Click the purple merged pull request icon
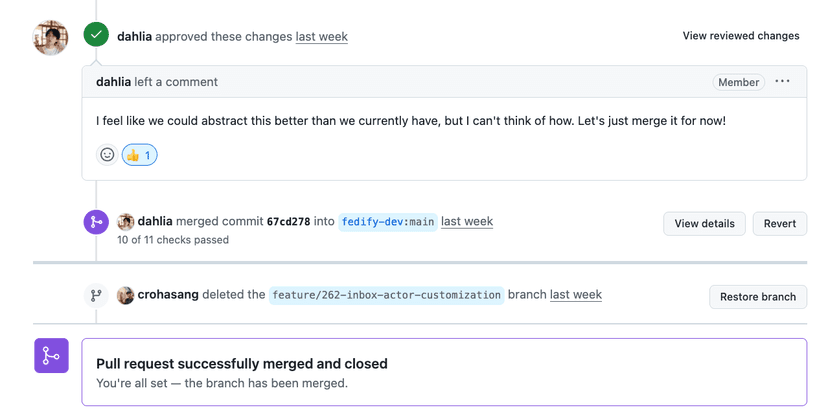 tap(51, 356)
